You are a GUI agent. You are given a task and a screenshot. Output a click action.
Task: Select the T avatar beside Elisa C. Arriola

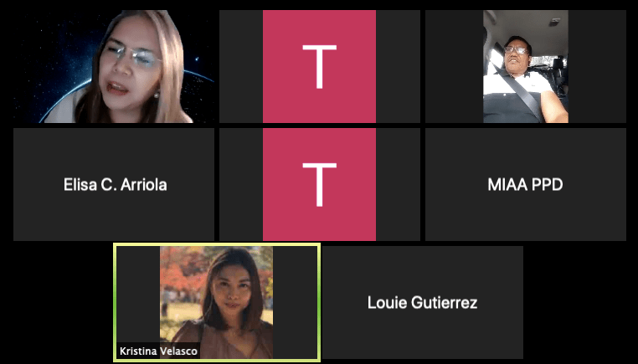(319, 184)
